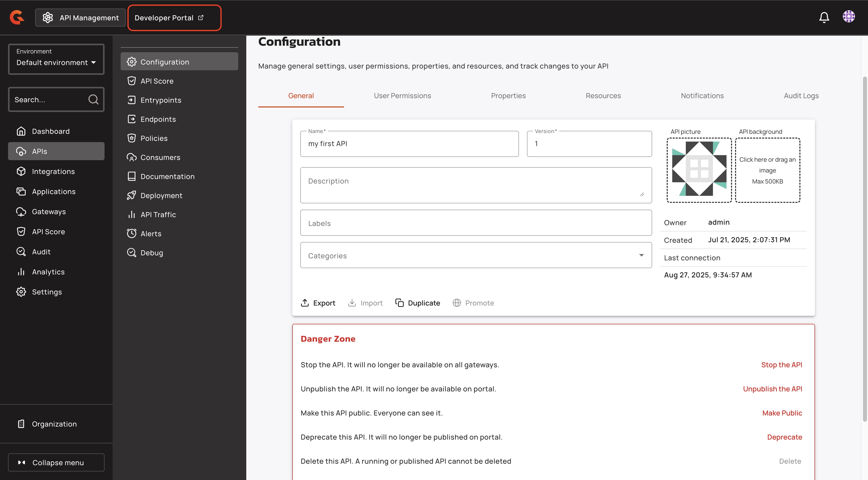Open Gateways in sidebar

[49, 212]
